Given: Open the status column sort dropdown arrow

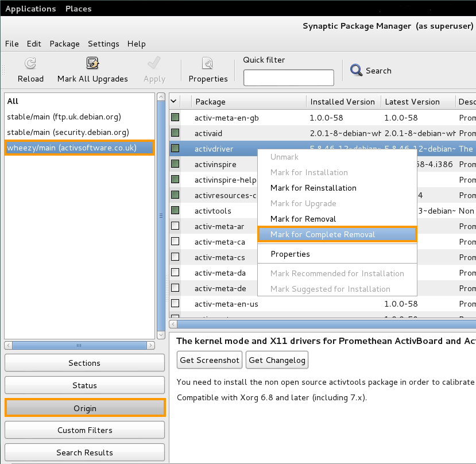Looking at the screenshot, I should point(174,102).
